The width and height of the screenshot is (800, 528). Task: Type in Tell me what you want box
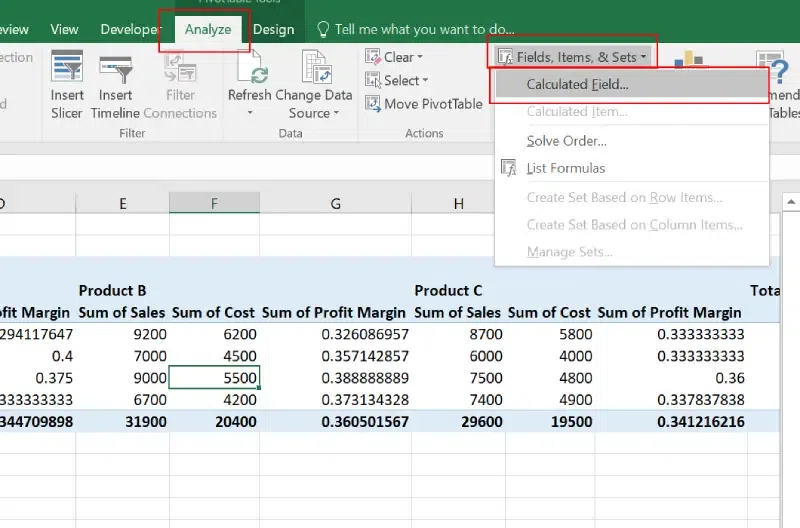coord(425,30)
